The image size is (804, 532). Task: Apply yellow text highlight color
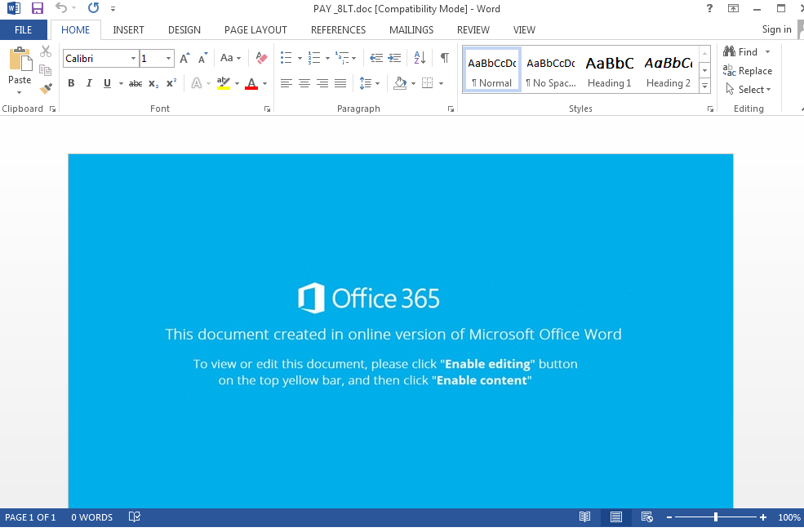pyautogui.click(x=223, y=83)
